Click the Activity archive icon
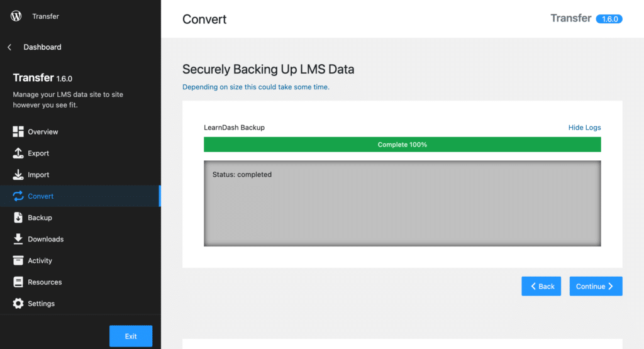Image resolution: width=644 pixels, height=349 pixels. (x=18, y=260)
